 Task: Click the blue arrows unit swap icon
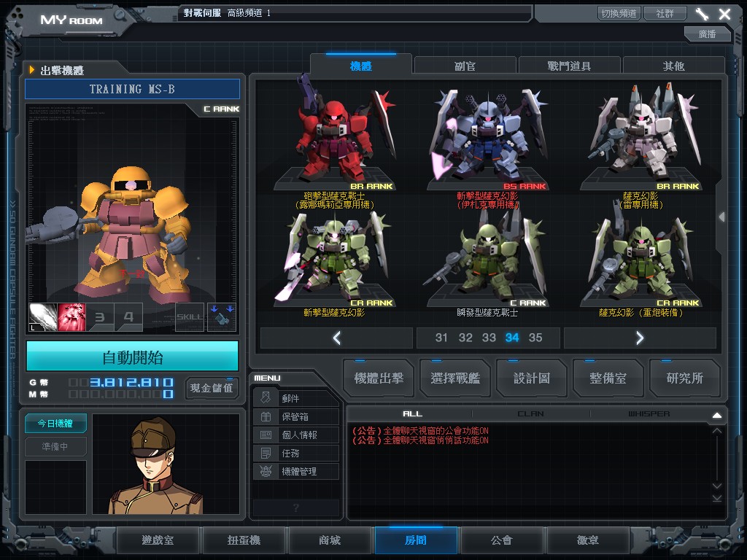[222, 317]
